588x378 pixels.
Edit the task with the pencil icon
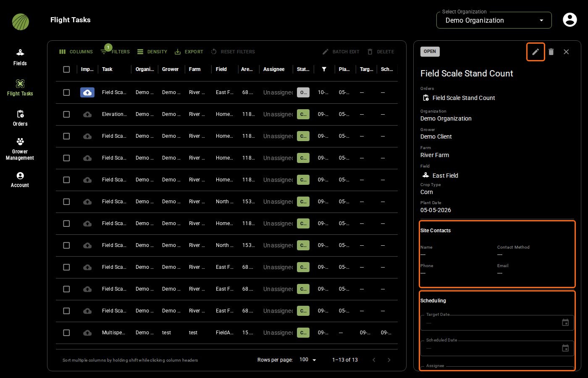(x=535, y=52)
